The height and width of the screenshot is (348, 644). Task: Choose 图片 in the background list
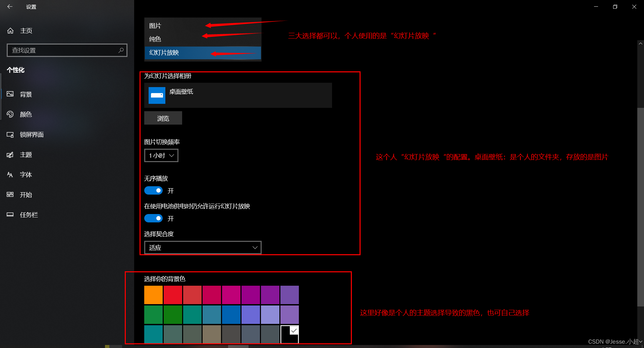click(203, 26)
